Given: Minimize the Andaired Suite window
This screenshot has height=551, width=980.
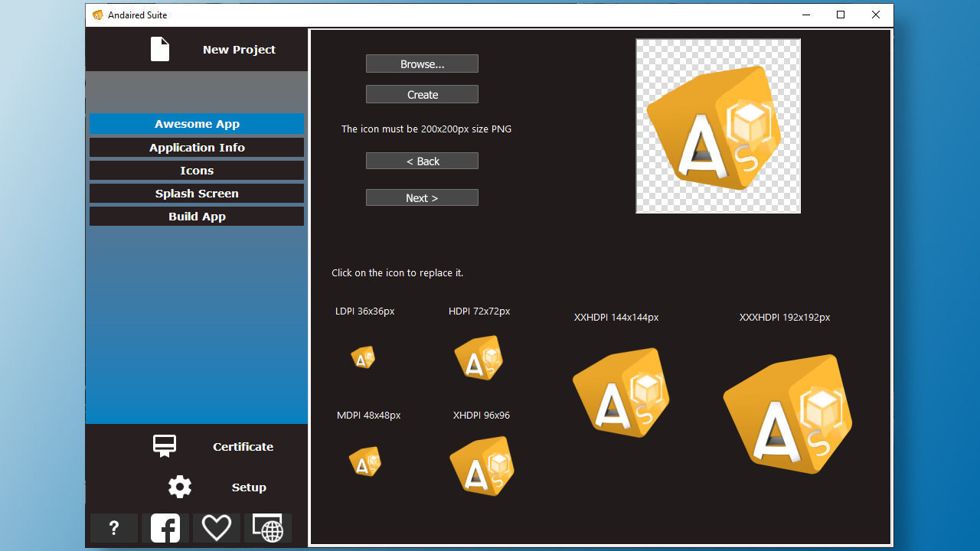Looking at the screenshot, I should 805,15.
